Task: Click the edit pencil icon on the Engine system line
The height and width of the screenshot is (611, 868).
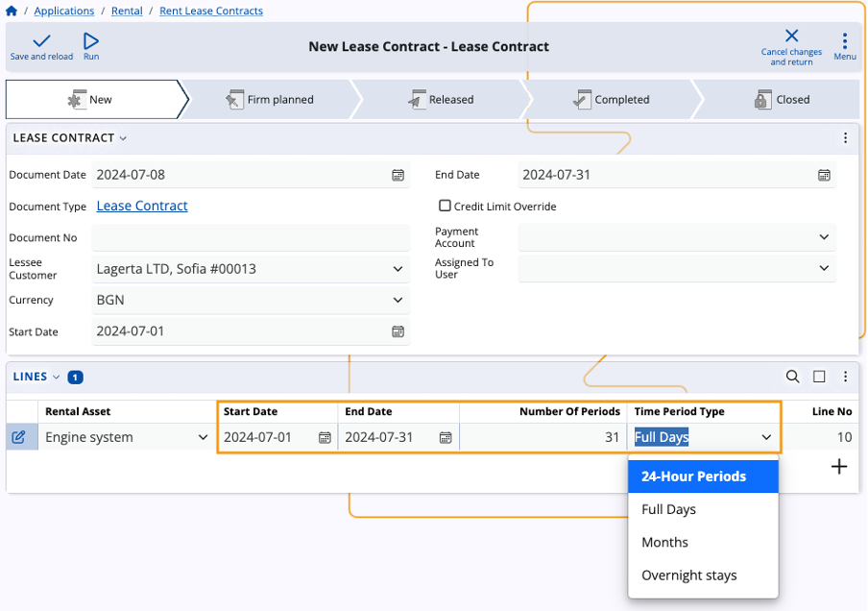Action: (19, 436)
